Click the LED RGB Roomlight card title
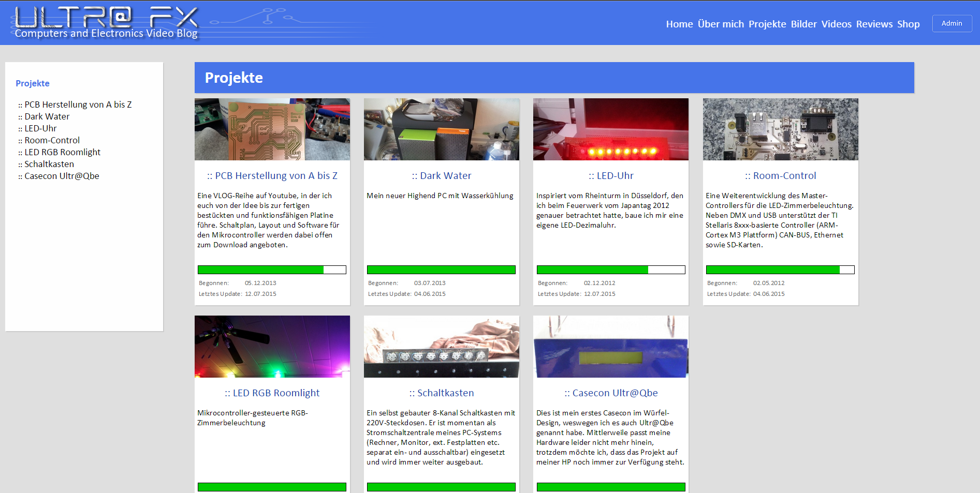The image size is (980, 493). (x=272, y=393)
